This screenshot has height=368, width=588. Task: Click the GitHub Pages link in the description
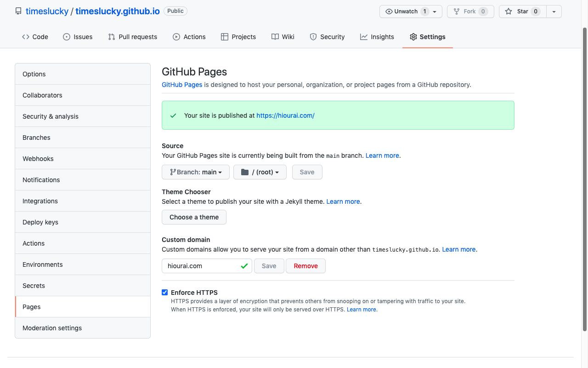point(182,85)
